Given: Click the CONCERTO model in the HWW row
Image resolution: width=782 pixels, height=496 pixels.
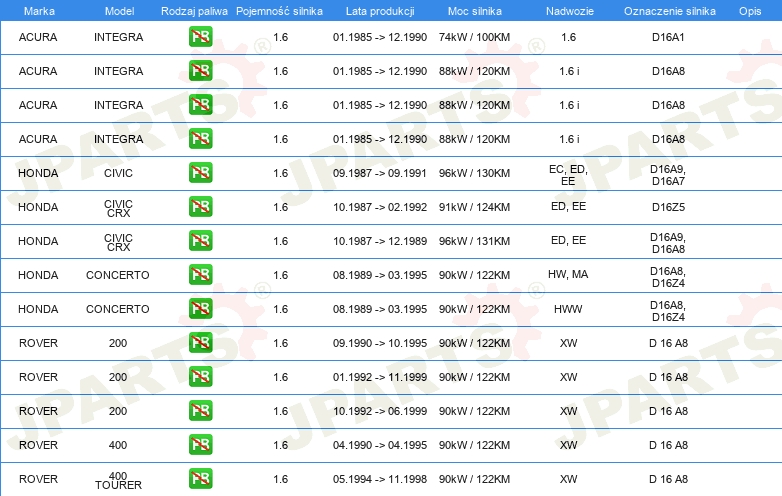Looking at the screenshot, I should click(x=118, y=309).
